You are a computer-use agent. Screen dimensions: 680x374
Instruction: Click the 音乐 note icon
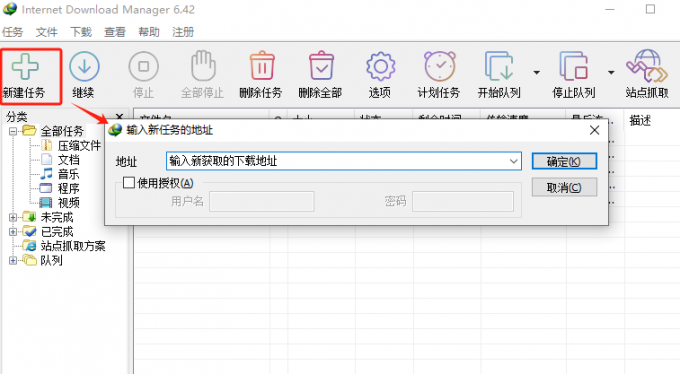pos(46,174)
